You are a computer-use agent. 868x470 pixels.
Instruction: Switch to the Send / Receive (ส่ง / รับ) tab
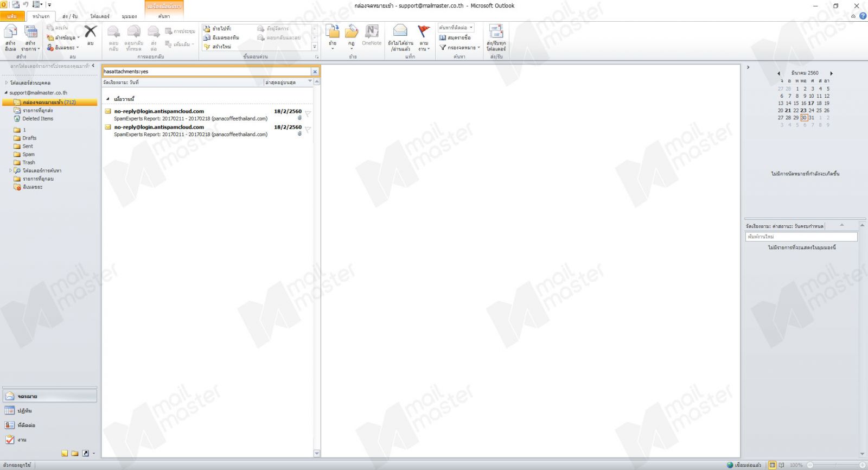(70, 16)
